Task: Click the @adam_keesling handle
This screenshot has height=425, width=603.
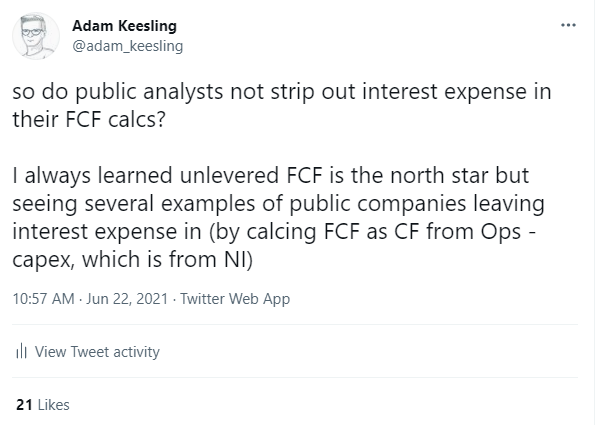Action: coord(127,45)
